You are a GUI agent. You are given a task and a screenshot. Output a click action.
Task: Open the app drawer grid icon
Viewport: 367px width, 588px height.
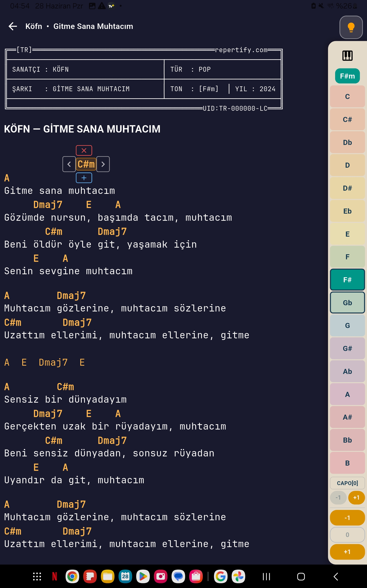[37, 576]
